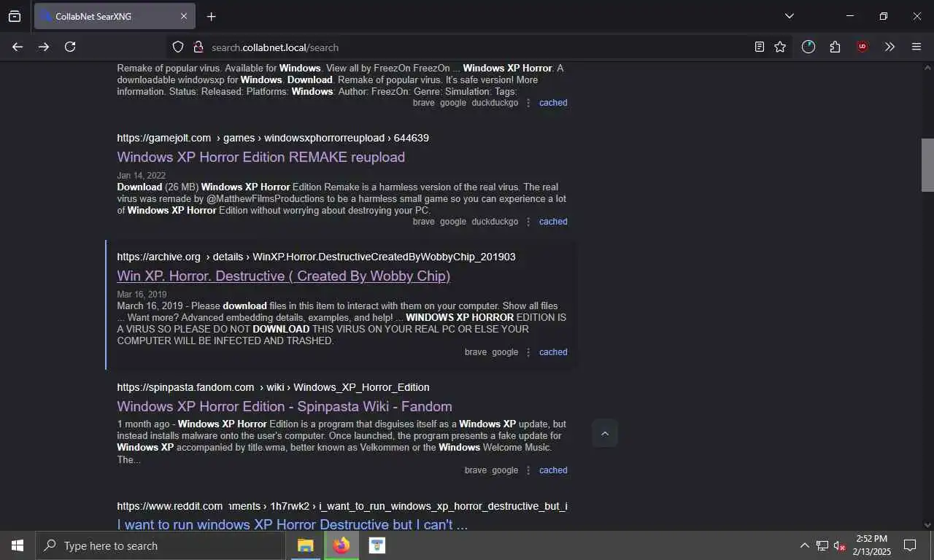Click the Firefox forward arrow
The height and width of the screenshot is (560, 934).
pos(44,47)
